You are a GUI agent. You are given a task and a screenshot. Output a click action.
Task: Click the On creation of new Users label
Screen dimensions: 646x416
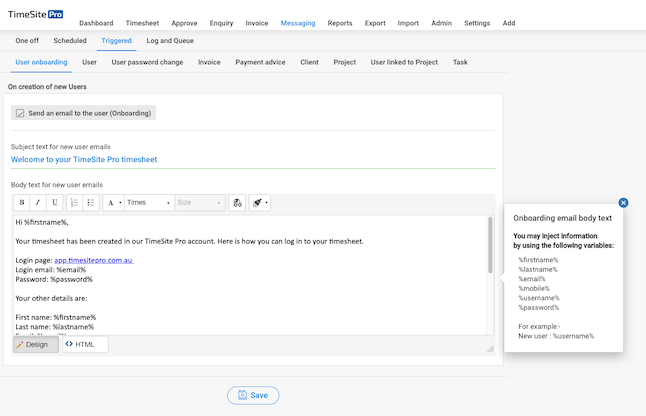(x=47, y=87)
